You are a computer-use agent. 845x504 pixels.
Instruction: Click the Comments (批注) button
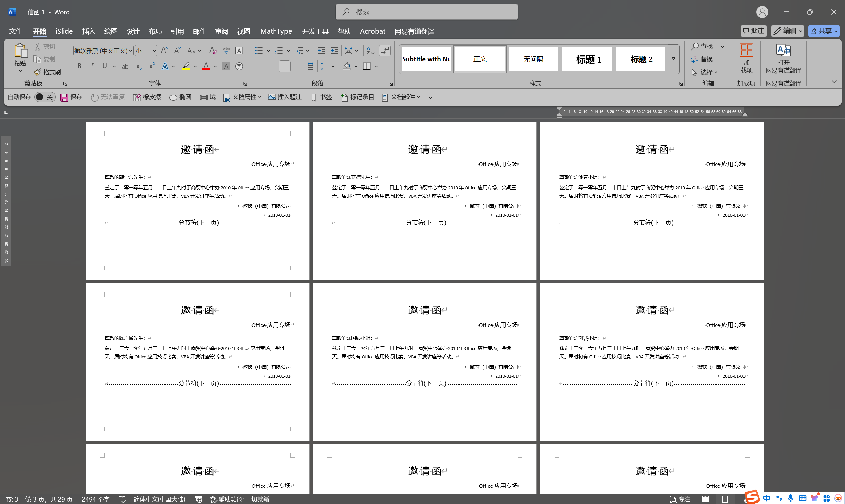[x=753, y=31]
